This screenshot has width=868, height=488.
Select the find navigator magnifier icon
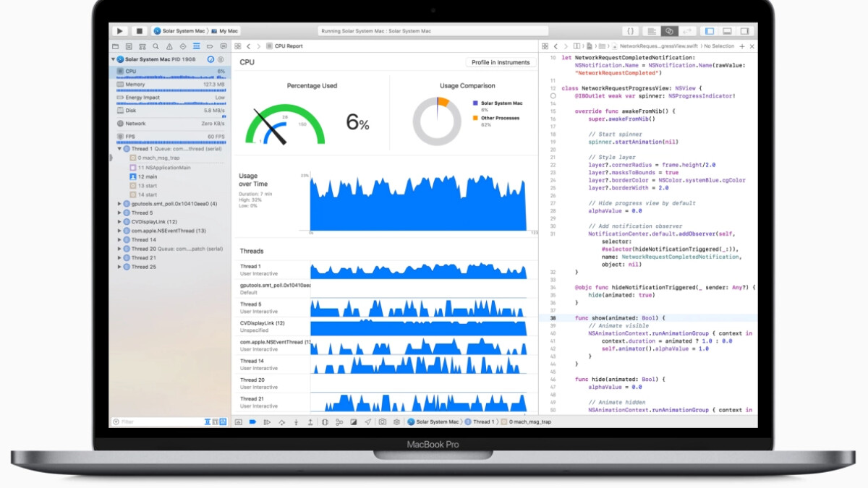click(x=156, y=46)
